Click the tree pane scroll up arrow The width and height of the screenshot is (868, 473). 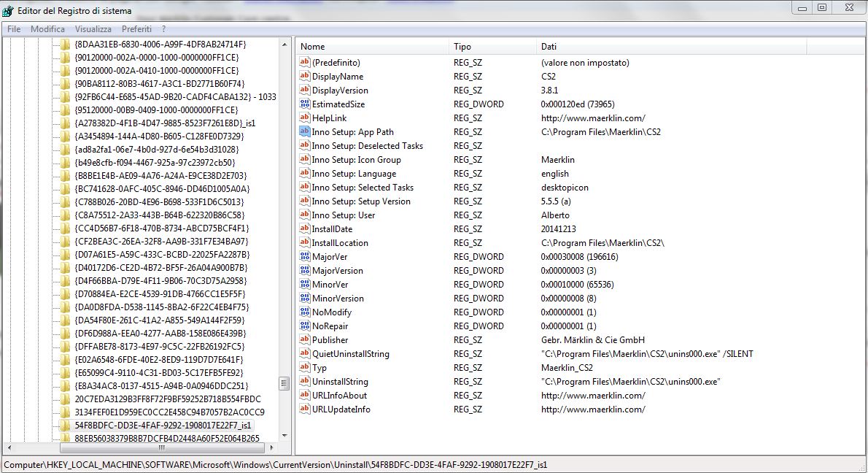coord(284,45)
